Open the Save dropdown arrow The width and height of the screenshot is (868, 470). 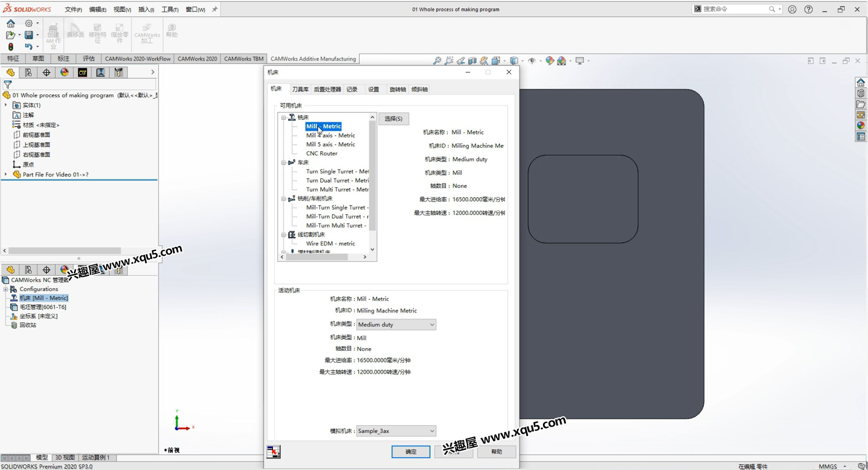coord(37,35)
